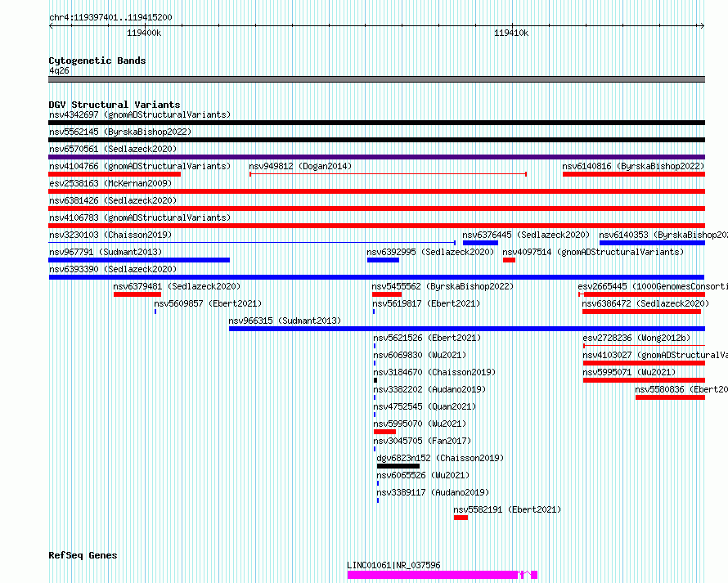Click blue bar under nsv966315 (Sudmant2013)

pyautogui.click(x=467, y=329)
